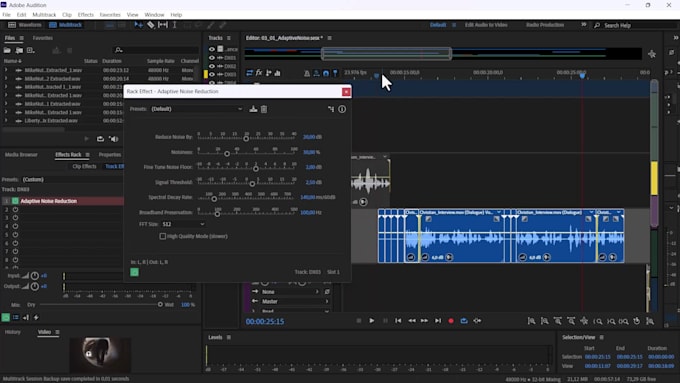Click the Skip Selection transport icon
This screenshot has width=680, height=383.
[x=477, y=321]
